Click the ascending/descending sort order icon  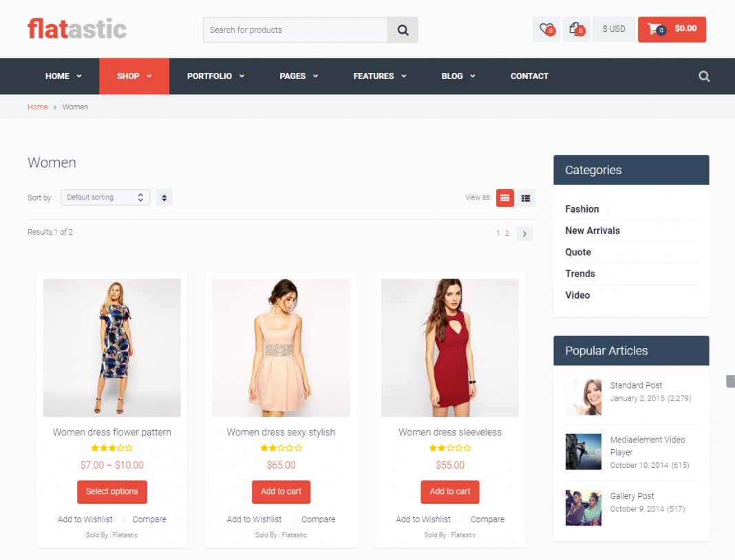point(164,197)
